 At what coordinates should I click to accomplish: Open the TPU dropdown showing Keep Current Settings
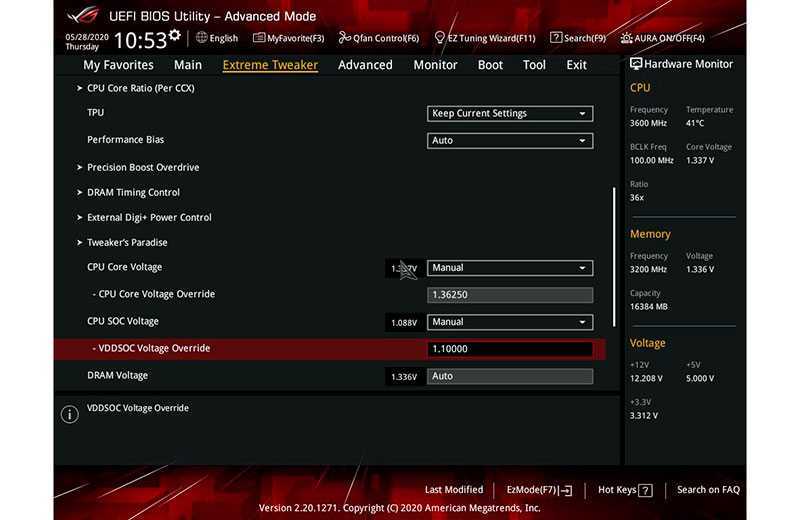point(510,114)
